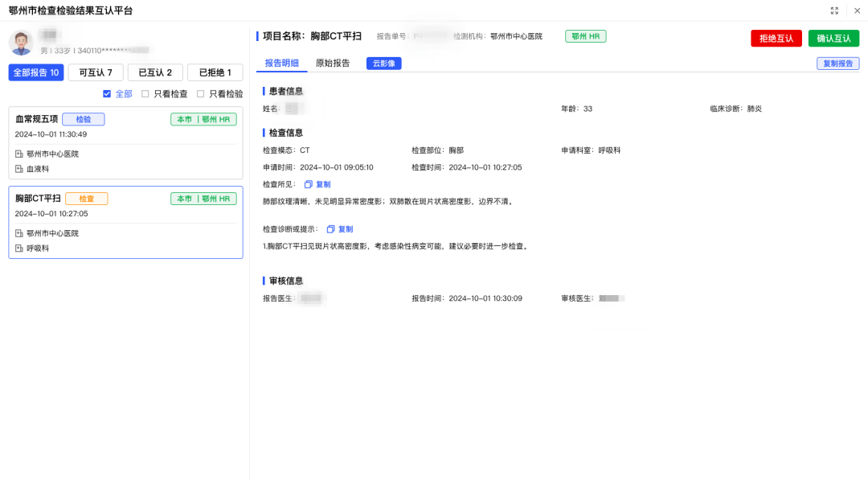Click hospital icon in 血常规五项 card
Viewport: 868px width, 489px height.
19,154
